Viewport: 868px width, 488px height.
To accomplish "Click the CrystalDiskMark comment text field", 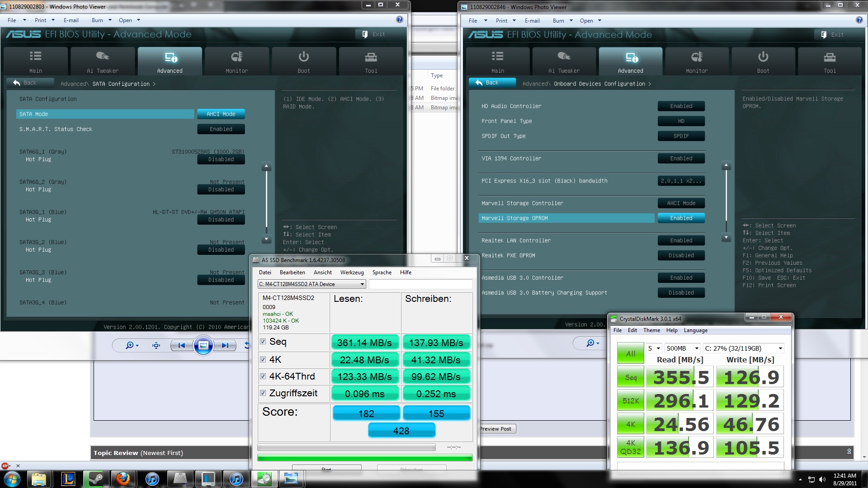I will [700, 465].
